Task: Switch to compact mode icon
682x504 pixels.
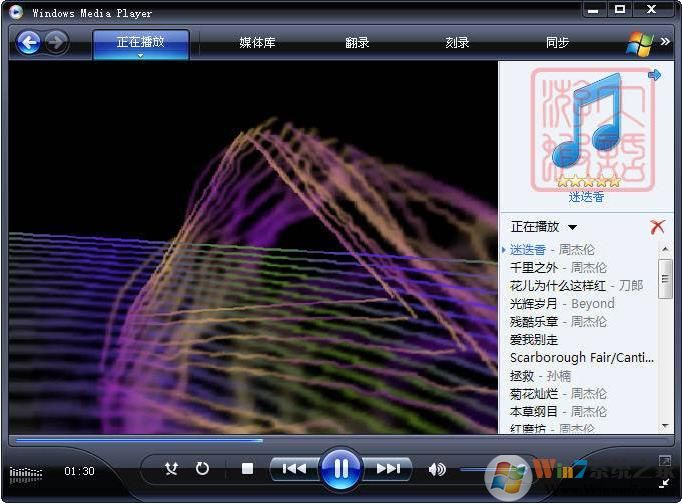Action: [664, 483]
